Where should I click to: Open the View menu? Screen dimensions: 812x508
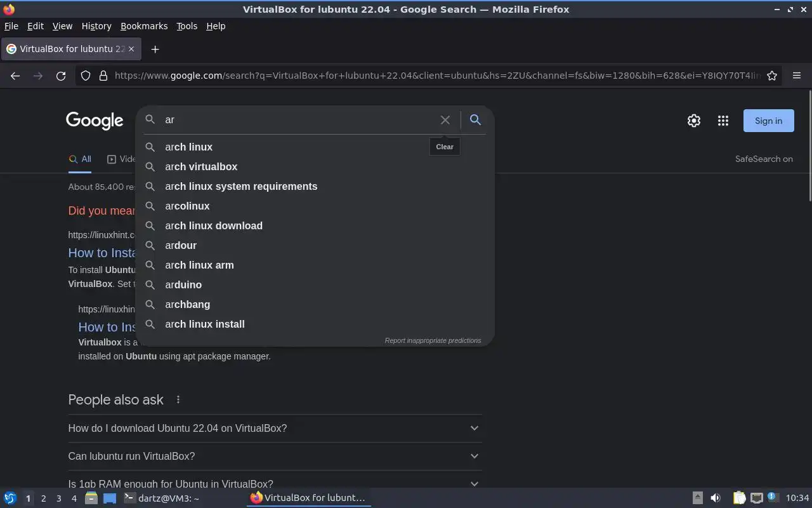tap(62, 26)
